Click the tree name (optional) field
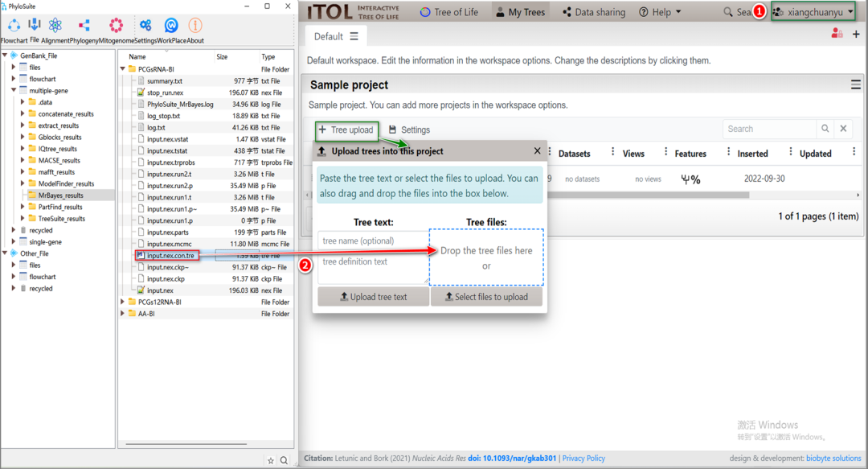Screen dimensions: 868x469 (x=374, y=241)
